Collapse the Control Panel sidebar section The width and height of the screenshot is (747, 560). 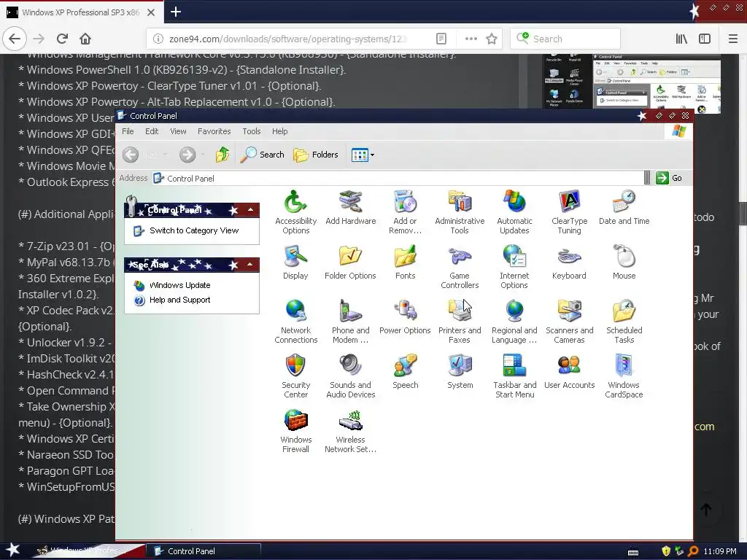point(250,209)
